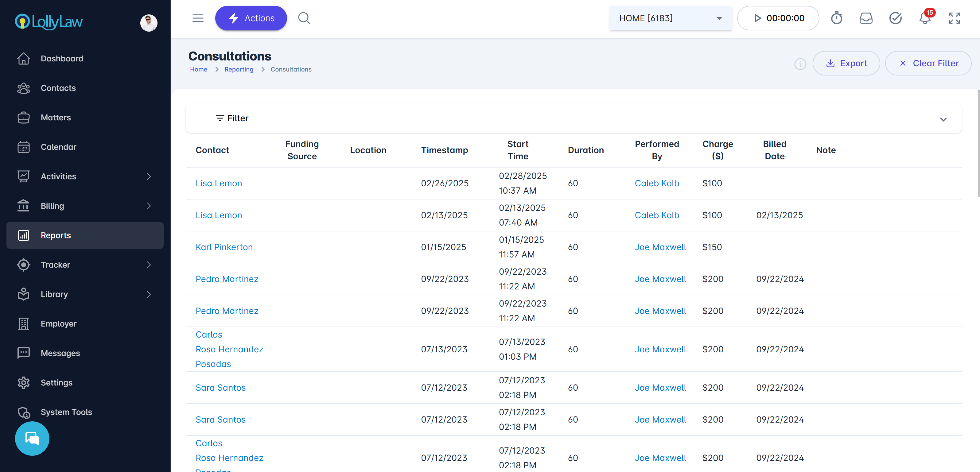Open the chat bubble widget
The width and height of the screenshot is (980, 472).
point(32,438)
